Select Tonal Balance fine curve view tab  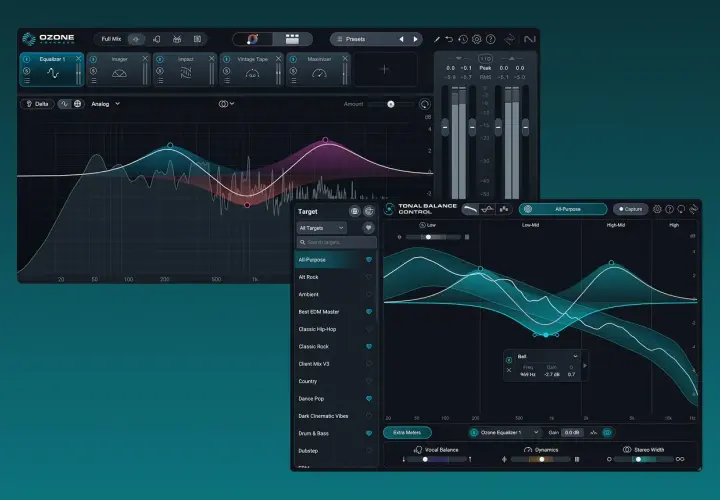click(487, 209)
